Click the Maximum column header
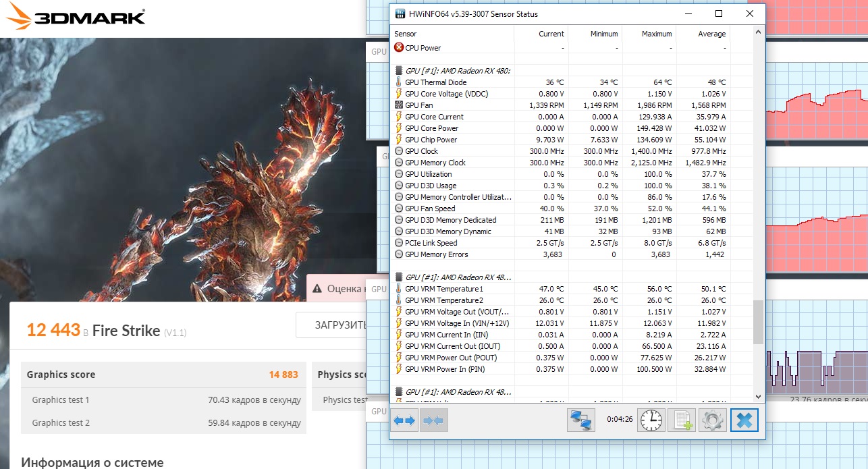The width and height of the screenshot is (868, 469). click(x=649, y=34)
